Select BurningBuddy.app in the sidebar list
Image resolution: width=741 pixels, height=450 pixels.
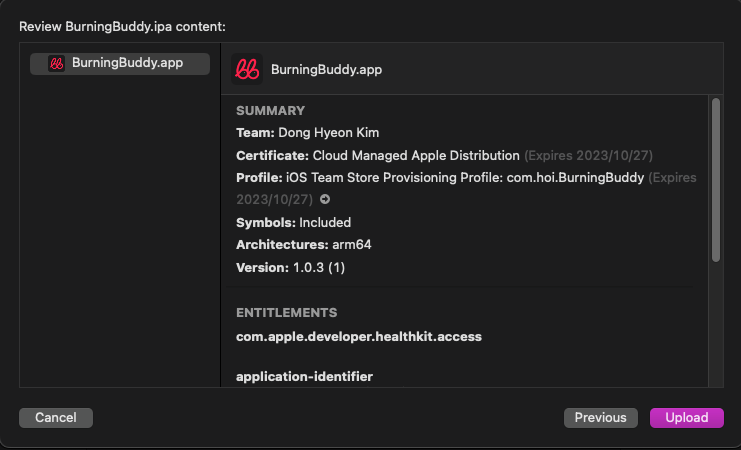pyautogui.click(x=120, y=63)
